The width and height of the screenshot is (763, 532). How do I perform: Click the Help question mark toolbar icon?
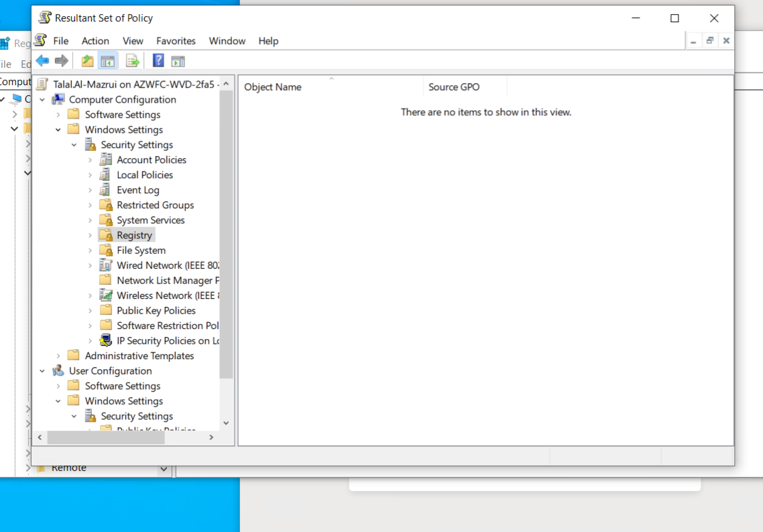click(x=158, y=60)
